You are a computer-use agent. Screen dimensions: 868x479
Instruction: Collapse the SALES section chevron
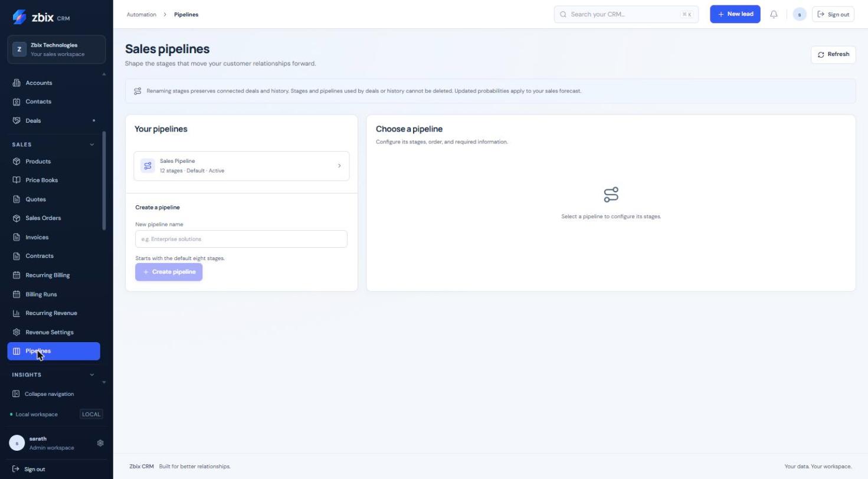pyautogui.click(x=91, y=145)
